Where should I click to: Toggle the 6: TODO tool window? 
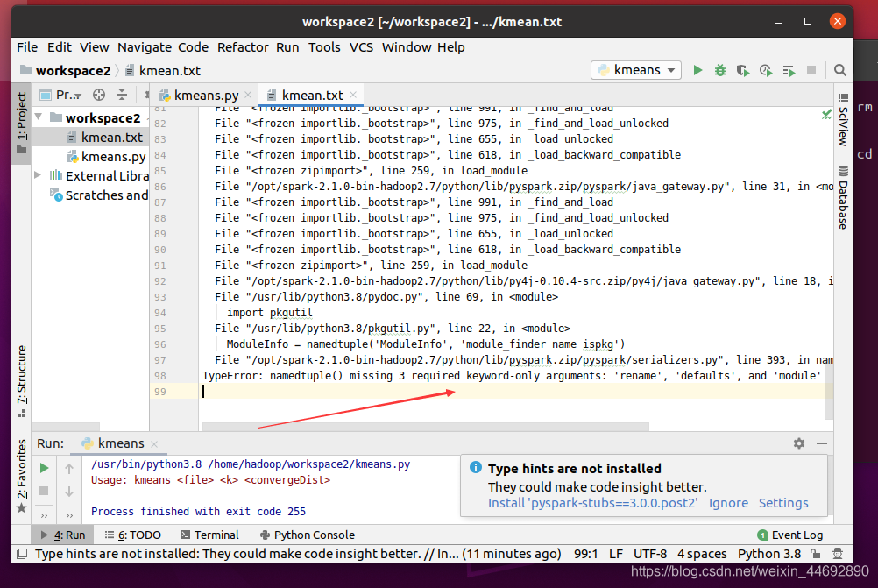[133, 535]
